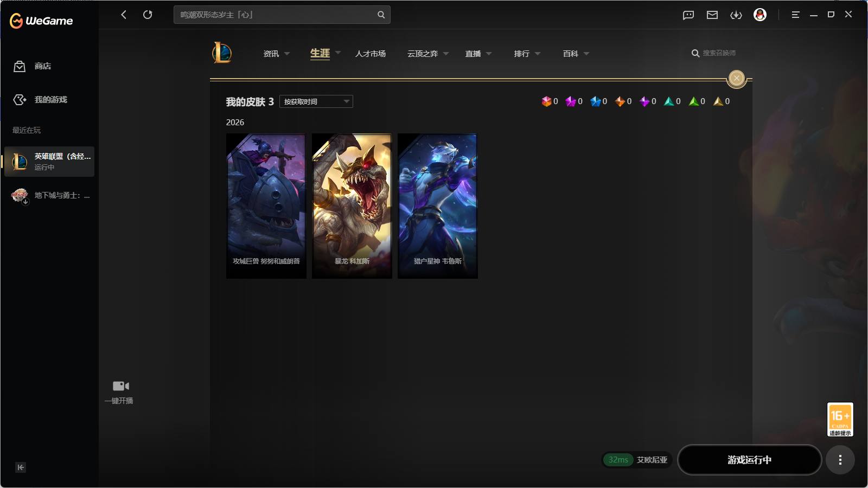868x488 pixels.
Task: Open the chat message icon in header
Action: [x=688, y=15]
